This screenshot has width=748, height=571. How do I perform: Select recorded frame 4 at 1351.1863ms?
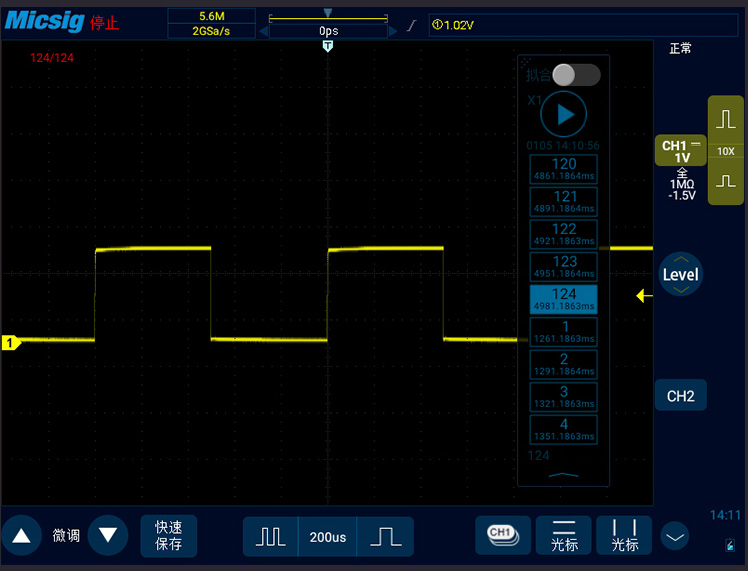[x=563, y=429]
